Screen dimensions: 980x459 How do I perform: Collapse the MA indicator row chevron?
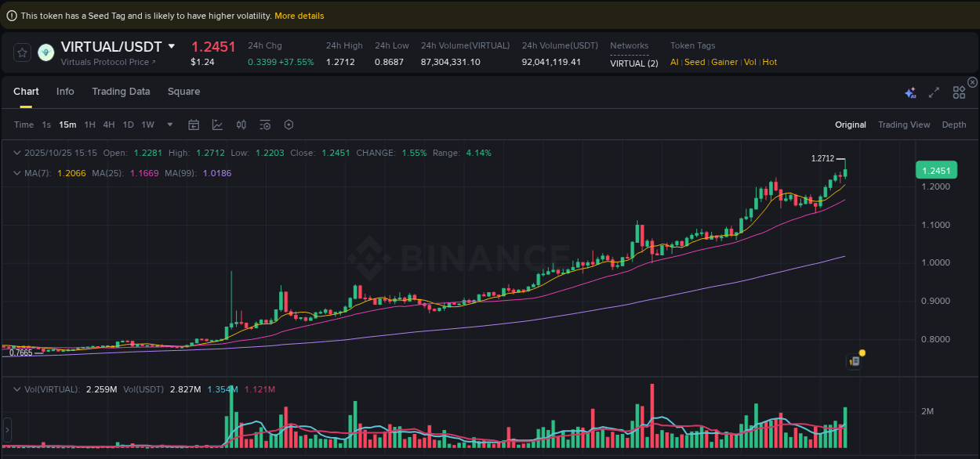pos(17,173)
